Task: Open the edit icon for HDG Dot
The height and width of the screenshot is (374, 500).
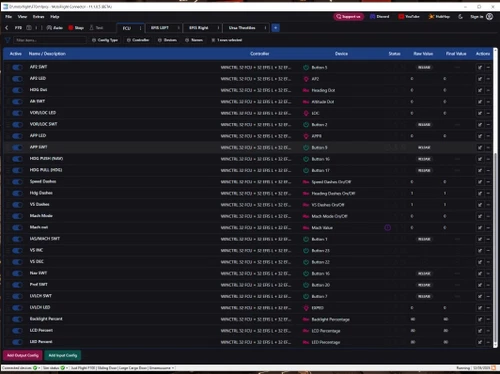Action: (x=480, y=90)
